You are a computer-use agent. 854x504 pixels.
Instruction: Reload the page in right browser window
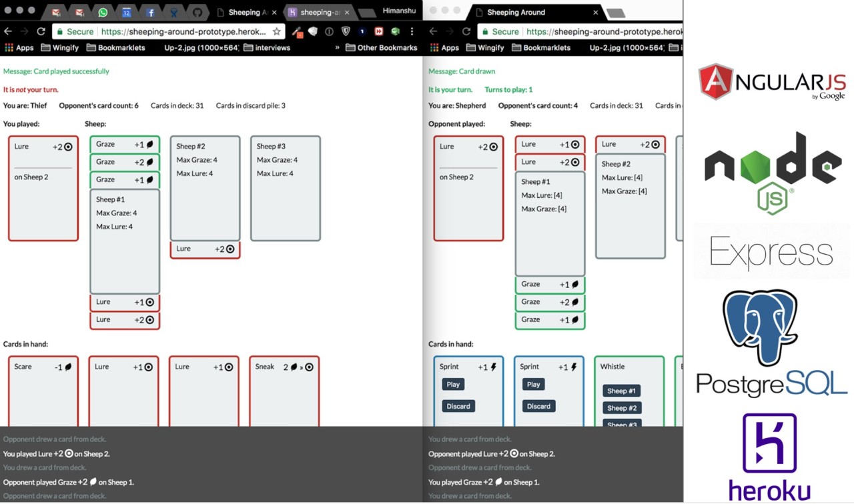[466, 31]
